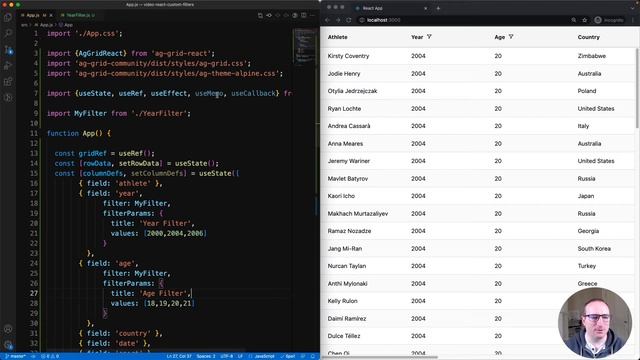This screenshot has height=360, width=640.
Task: Click grid vertical scrollbar
Action: [x=638, y=88]
